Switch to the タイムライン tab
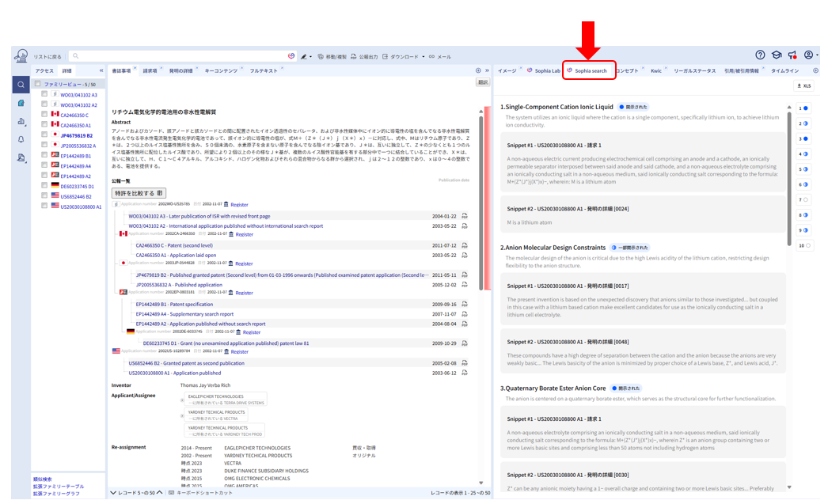 pyautogui.click(x=784, y=70)
